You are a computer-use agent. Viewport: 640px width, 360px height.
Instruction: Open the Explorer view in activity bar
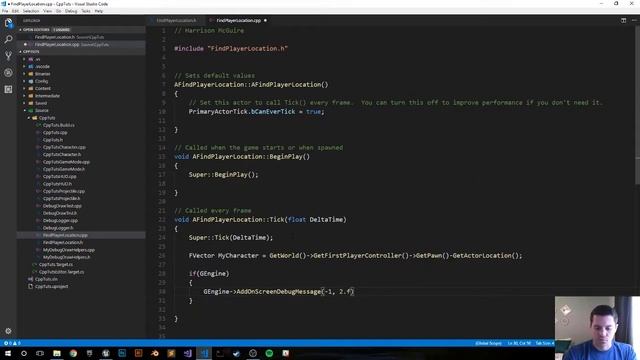click(x=8, y=23)
